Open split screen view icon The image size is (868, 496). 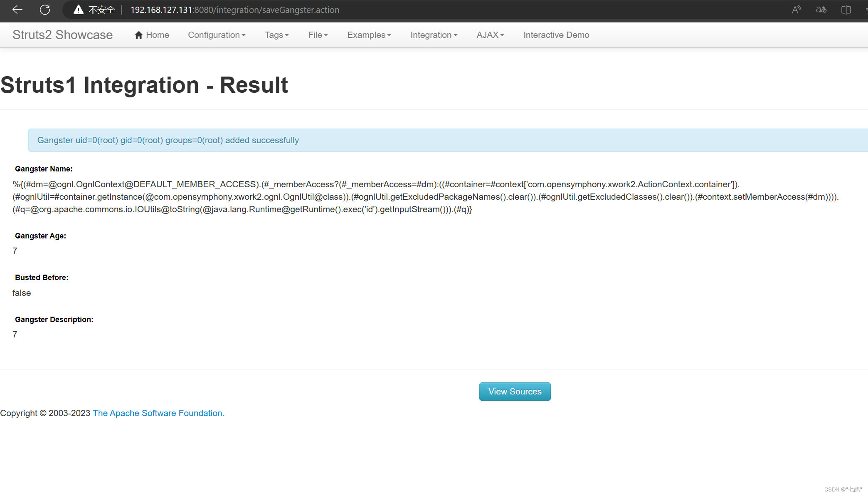(x=846, y=10)
